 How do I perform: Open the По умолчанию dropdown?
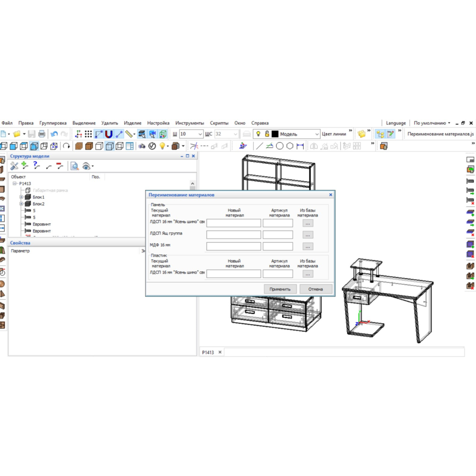coord(432,123)
